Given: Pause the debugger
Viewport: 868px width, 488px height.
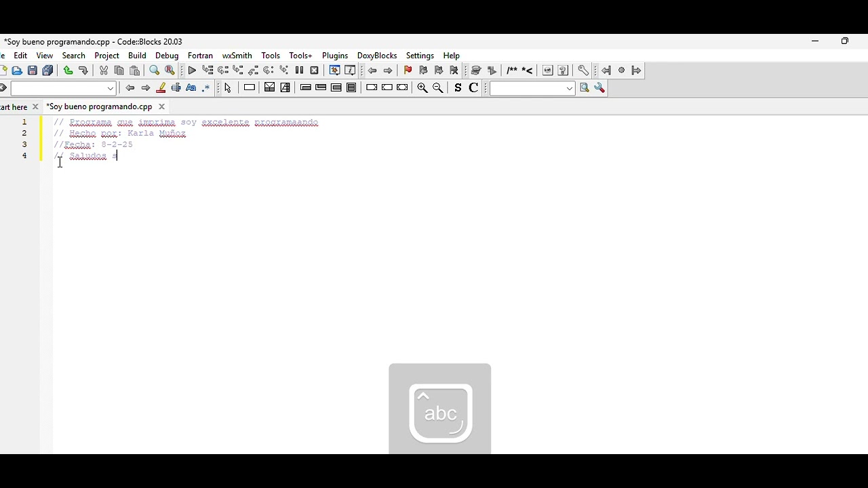Looking at the screenshot, I should (299, 70).
